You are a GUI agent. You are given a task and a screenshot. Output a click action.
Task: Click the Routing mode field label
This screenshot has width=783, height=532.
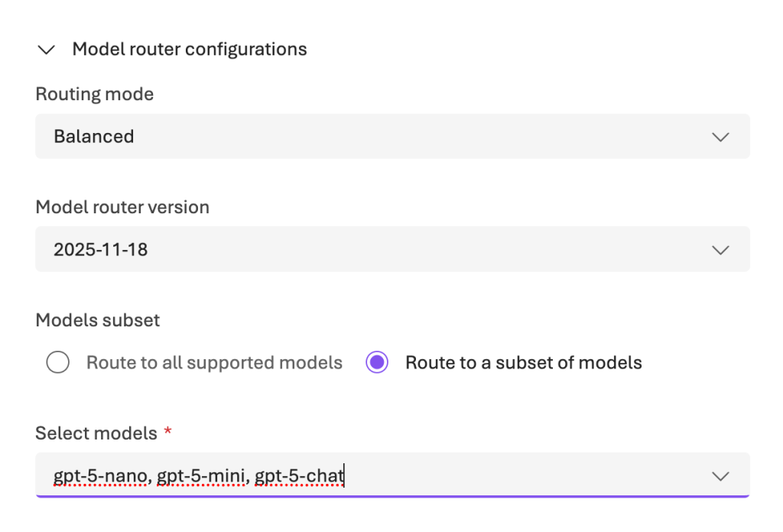95,94
